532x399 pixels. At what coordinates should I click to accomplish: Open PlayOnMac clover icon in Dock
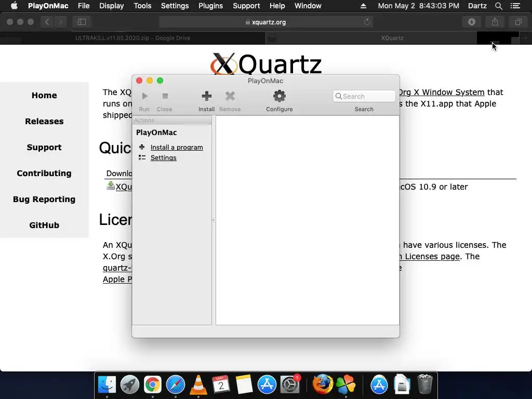tap(345, 385)
